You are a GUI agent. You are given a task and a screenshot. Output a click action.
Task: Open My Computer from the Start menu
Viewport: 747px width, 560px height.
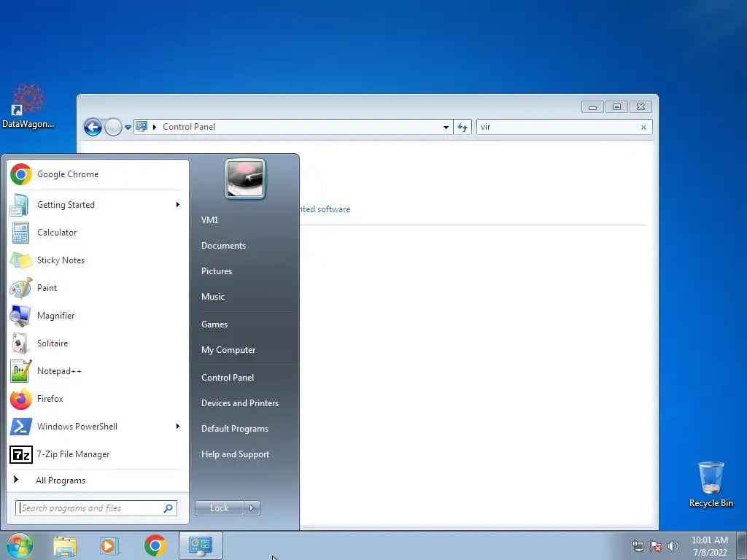coord(228,350)
